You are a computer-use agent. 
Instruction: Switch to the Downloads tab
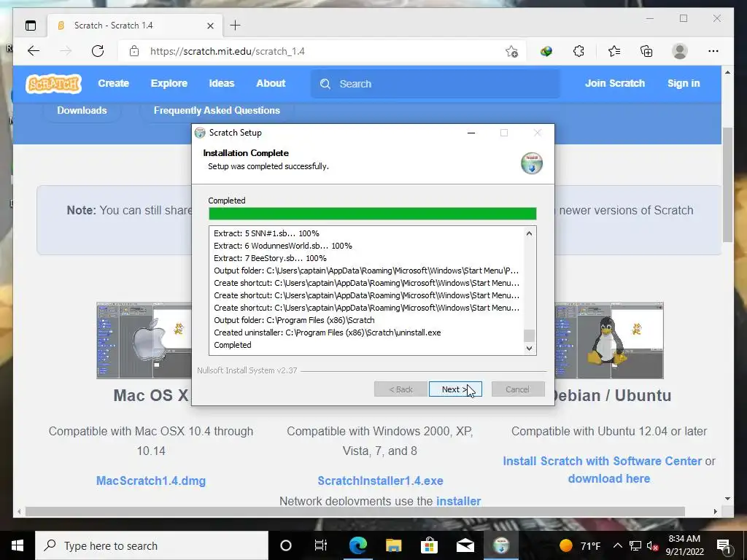pos(82,111)
